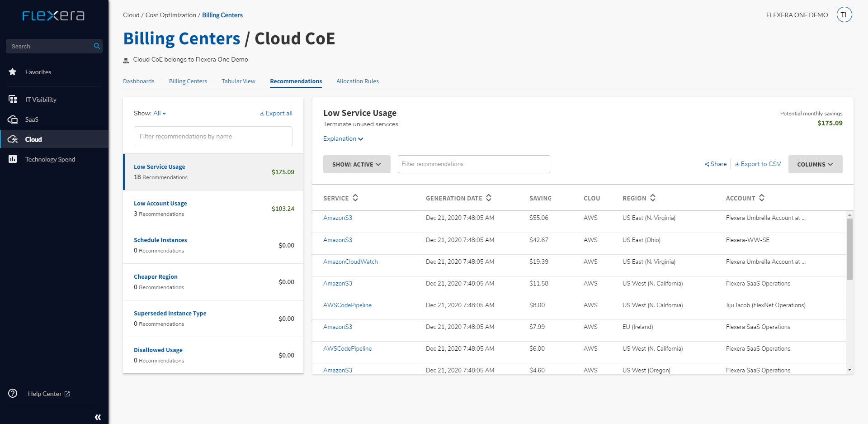Sort table by Generation Date column
The width and height of the screenshot is (868, 424).
pos(489,198)
